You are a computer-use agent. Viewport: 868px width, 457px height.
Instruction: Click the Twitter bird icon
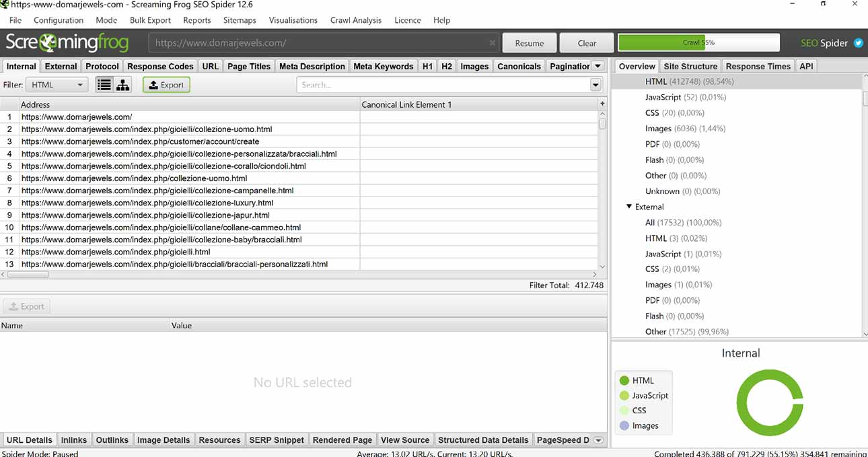858,42
